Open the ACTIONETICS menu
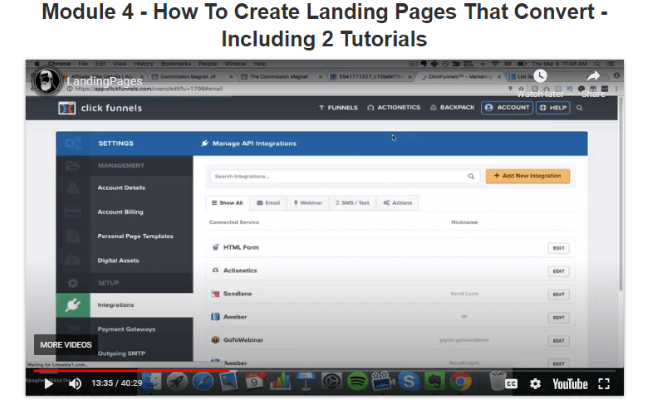The height and width of the screenshot is (400, 650). coord(394,107)
